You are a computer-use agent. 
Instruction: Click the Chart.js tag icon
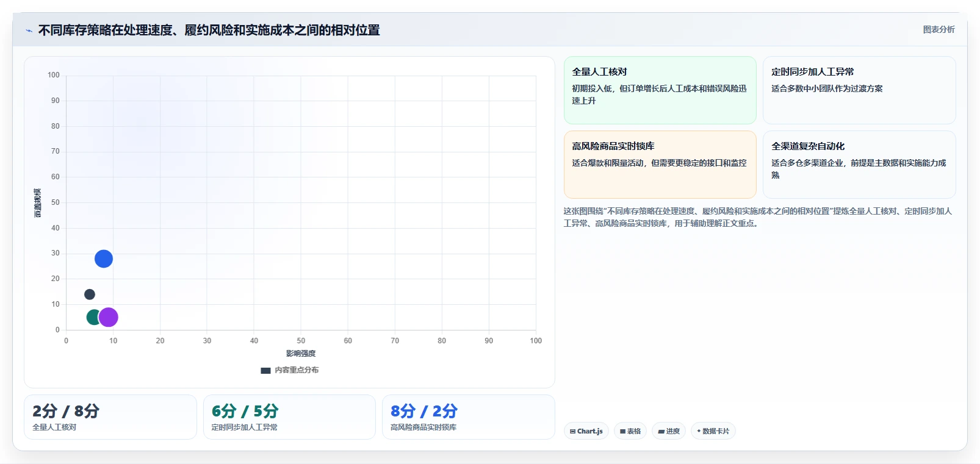click(x=572, y=431)
